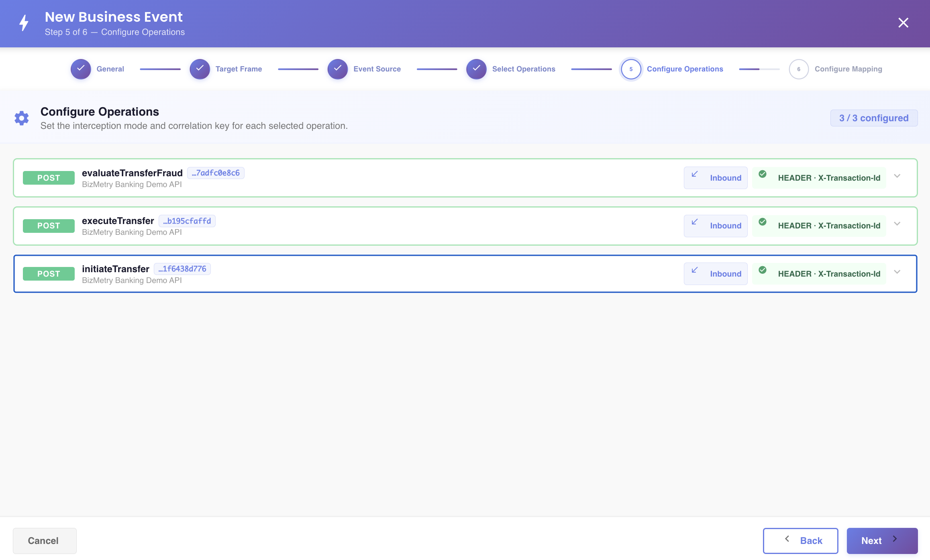Click the Event Source step checkmark circle

(x=338, y=69)
